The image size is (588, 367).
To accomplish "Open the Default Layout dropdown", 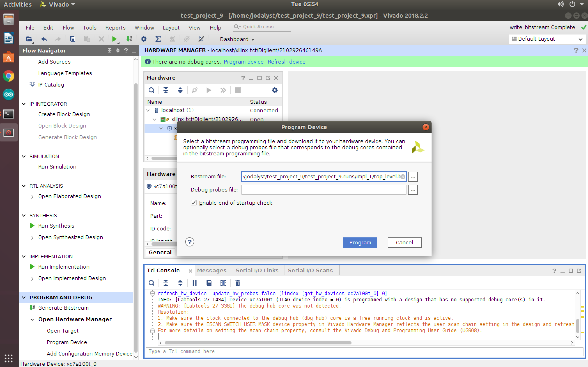I will pos(547,39).
